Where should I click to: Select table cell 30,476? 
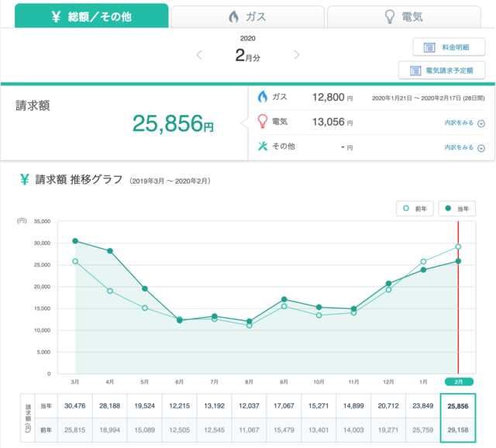(x=75, y=406)
